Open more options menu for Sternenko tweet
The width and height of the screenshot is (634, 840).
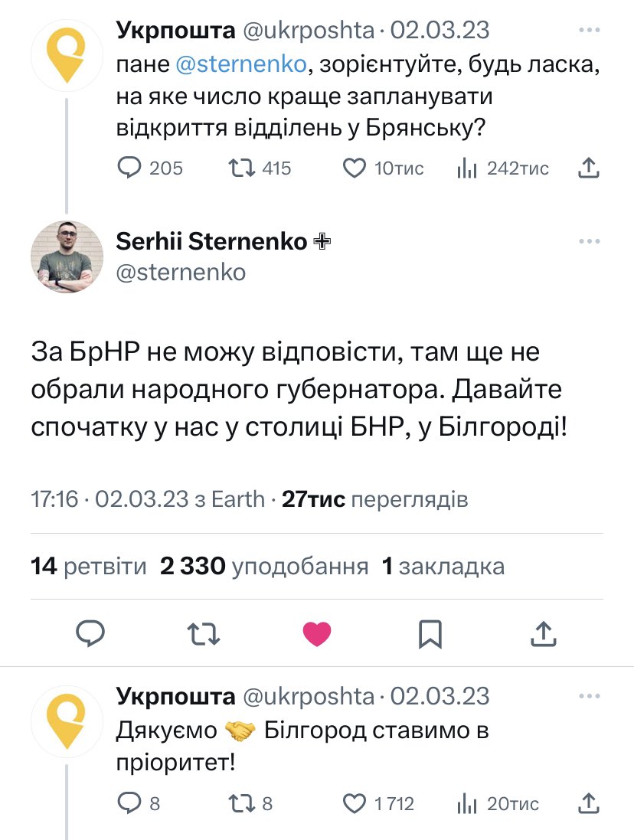pyautogui.click(x=589, y=242)
